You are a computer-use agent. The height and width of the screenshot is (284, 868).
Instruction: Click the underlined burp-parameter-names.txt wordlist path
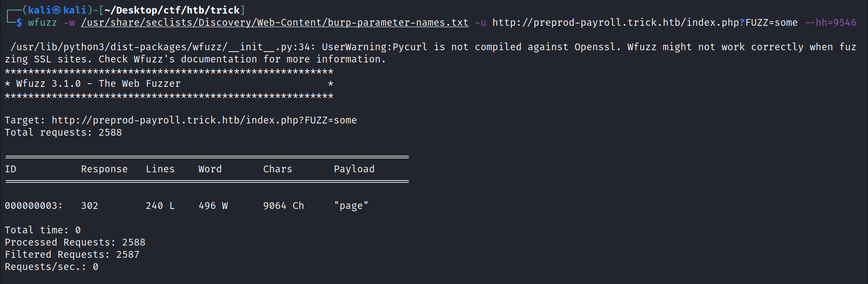coord(274,23)
